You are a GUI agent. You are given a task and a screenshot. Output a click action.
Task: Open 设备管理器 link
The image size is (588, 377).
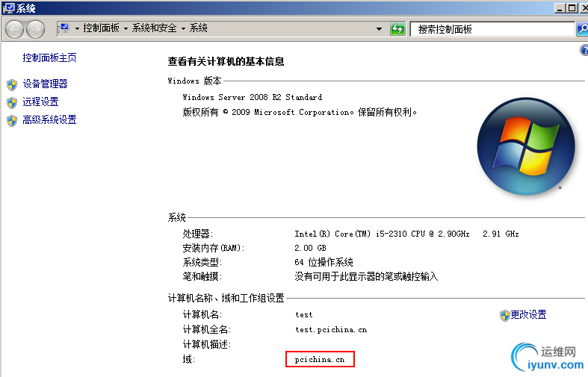(x=45, y=84)
